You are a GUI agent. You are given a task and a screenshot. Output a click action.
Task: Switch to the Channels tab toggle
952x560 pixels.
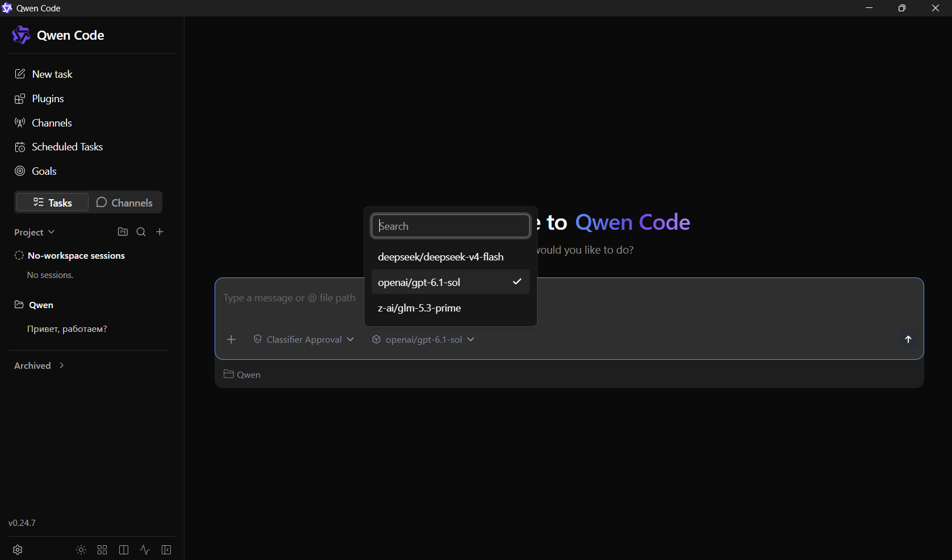click(x=124, y=203)
